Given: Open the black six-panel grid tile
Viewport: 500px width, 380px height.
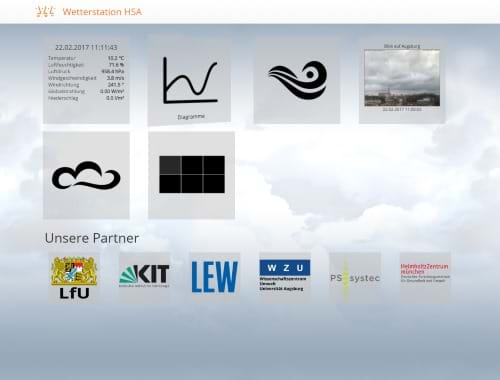Looking at the screenshot, I should [192, 175].
